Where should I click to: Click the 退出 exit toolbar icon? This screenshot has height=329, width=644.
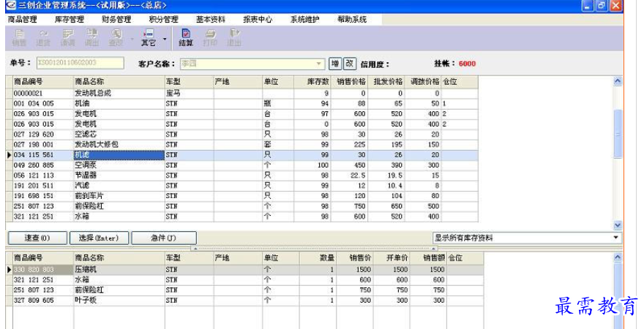tap(234, 38)
